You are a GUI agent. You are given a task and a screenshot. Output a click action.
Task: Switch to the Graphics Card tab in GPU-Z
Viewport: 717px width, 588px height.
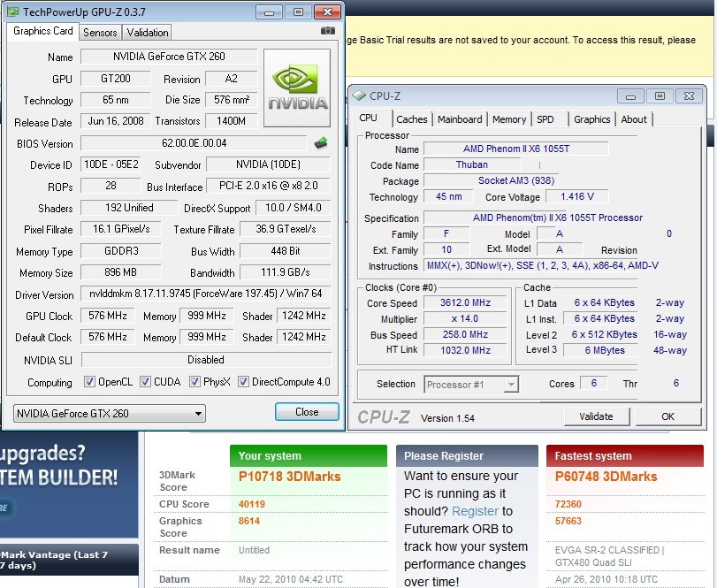click(43, 31)
